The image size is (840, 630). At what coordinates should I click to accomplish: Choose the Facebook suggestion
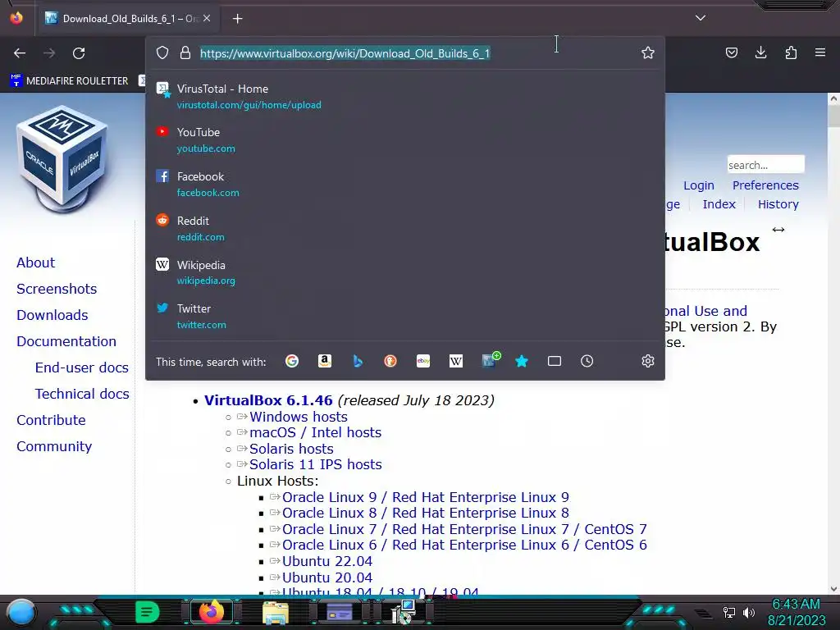pyautogui.click(x=404, y=185)
